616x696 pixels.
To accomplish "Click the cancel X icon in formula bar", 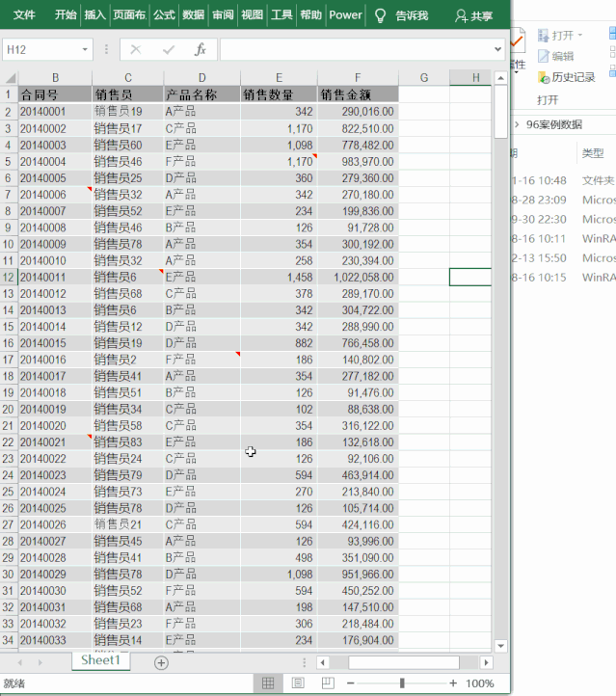I will point(136,49).
